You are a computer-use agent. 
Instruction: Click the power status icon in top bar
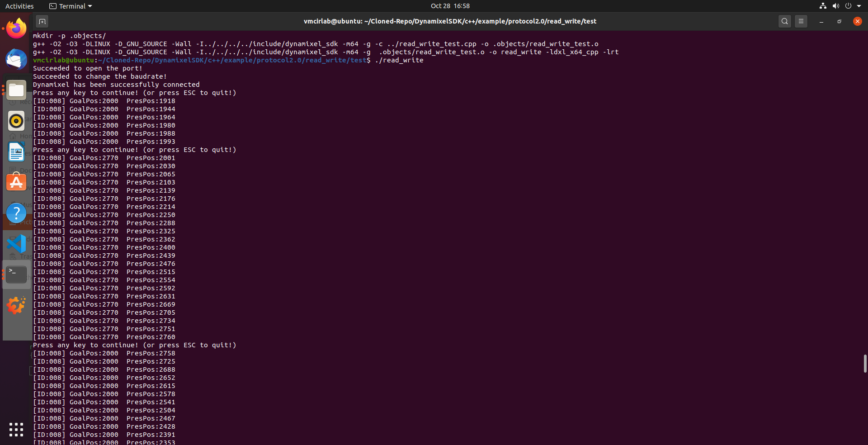click(849, 6)
